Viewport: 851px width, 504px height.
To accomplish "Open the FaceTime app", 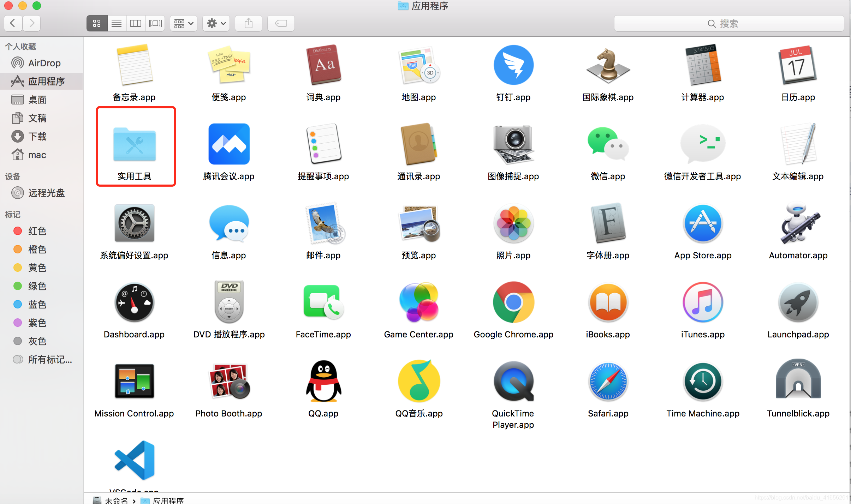I will pyautogui.click(x=323, y=302).
